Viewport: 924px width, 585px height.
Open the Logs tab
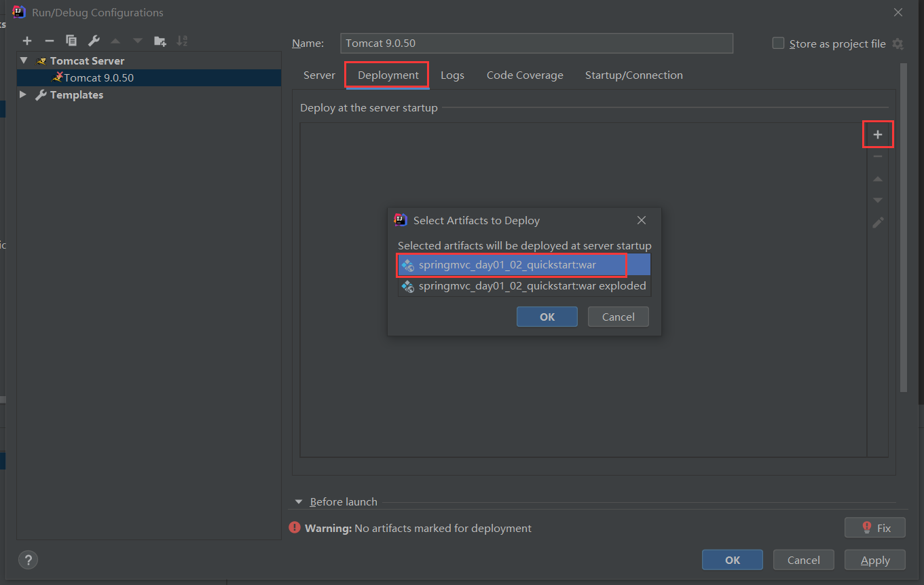452,75
